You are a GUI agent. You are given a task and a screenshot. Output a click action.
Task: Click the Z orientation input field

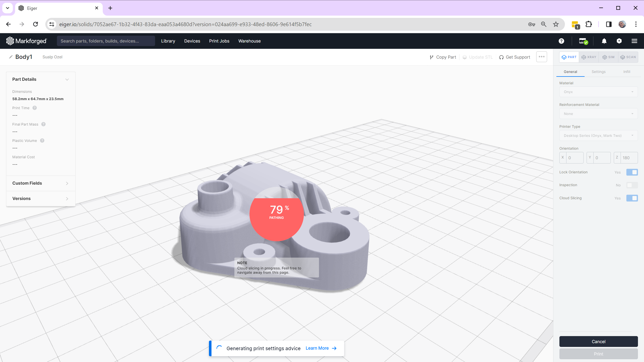coord(629,158)
